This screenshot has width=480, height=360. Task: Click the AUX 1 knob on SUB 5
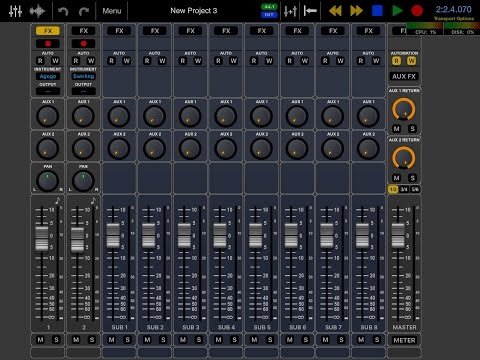click(x=261, y=116)
